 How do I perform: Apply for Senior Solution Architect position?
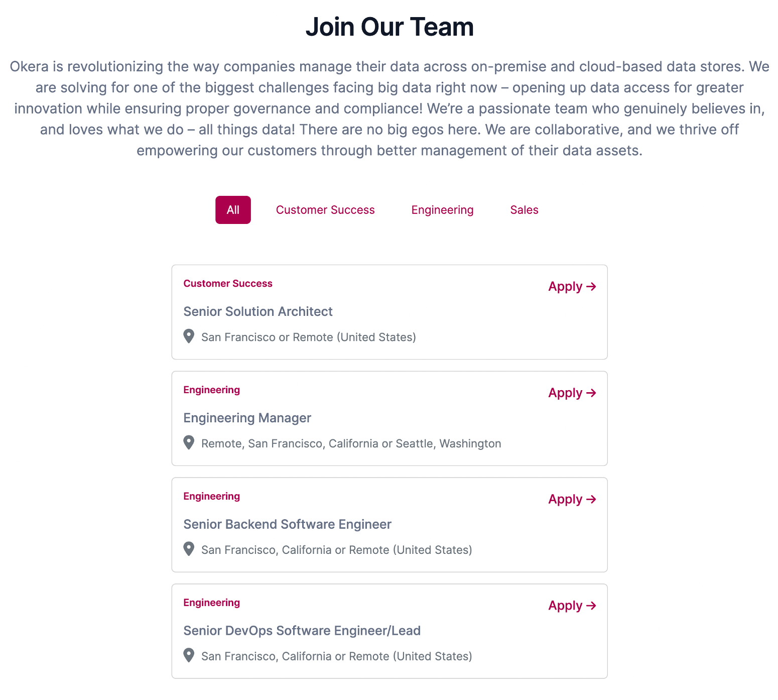pos(572,287)
